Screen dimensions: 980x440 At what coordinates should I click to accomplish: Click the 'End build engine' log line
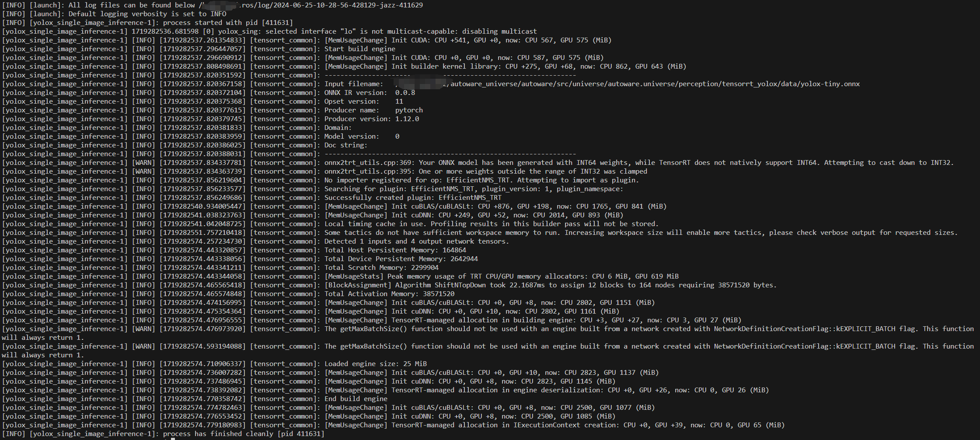pos(195,399)
